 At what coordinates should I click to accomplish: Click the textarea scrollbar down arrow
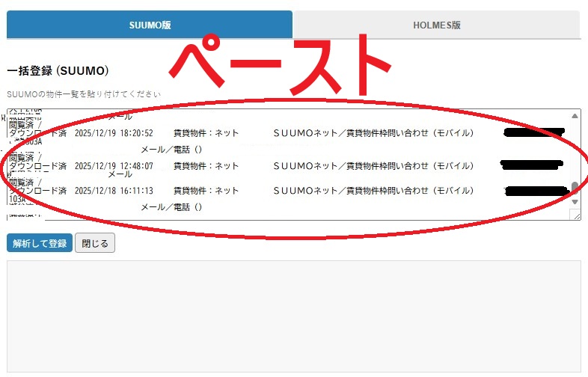(575, 202)
